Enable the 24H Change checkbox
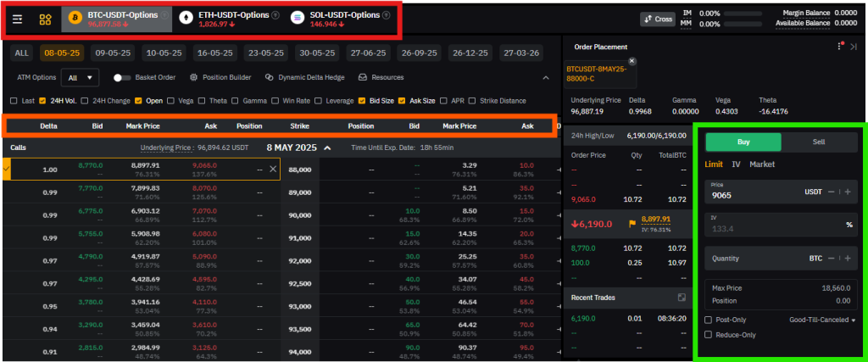The image size is (868, 362). tap(85, 101)
